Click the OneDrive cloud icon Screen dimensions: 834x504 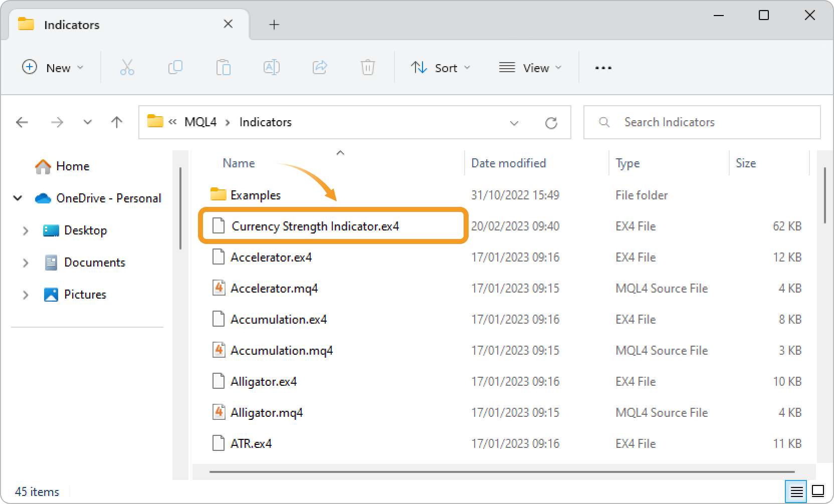[x=43, y=198]
